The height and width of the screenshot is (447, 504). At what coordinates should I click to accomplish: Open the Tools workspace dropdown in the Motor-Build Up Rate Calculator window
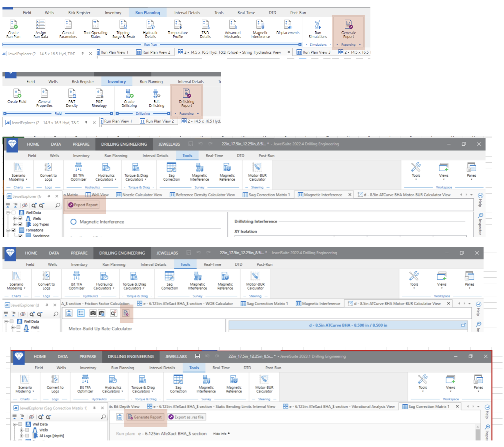click(414, 280)
